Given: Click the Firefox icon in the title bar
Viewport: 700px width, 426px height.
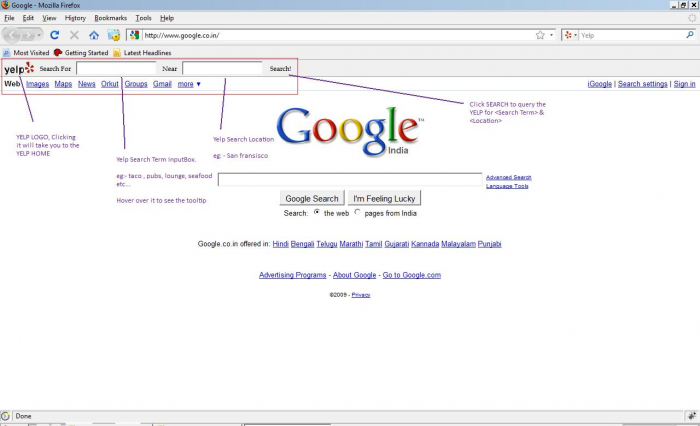Looking at the screenshot, I should (x=5, y=5).
